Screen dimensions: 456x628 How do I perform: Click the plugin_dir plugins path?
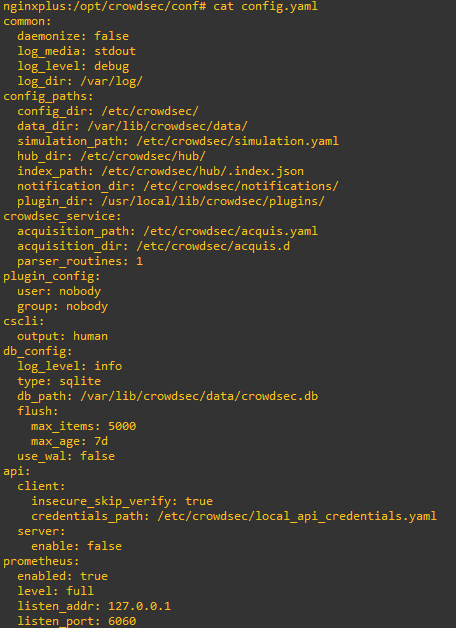click(213, 201)
